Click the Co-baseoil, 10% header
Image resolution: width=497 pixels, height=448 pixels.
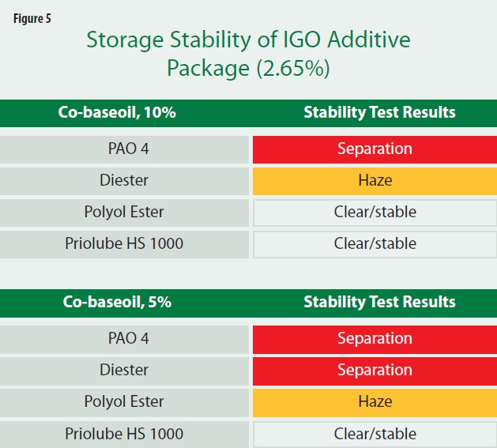pos(117,112)
